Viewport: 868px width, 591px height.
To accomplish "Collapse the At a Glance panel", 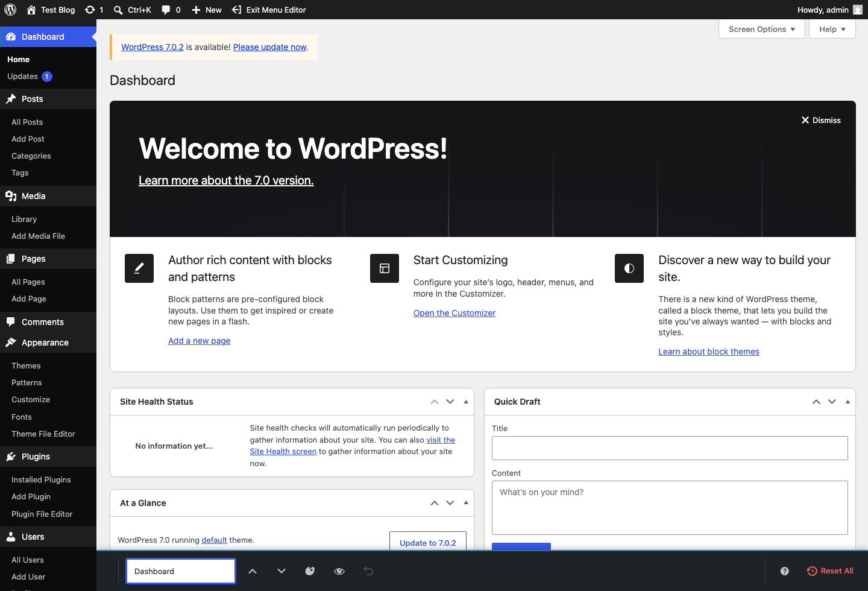I will 466,503.
